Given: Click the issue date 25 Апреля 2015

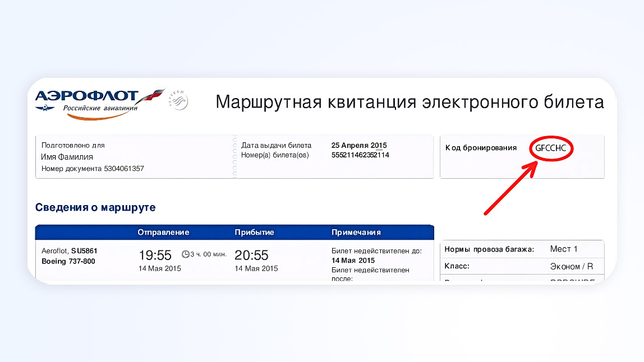Looking at the screenshot, I should pos(359,146).
